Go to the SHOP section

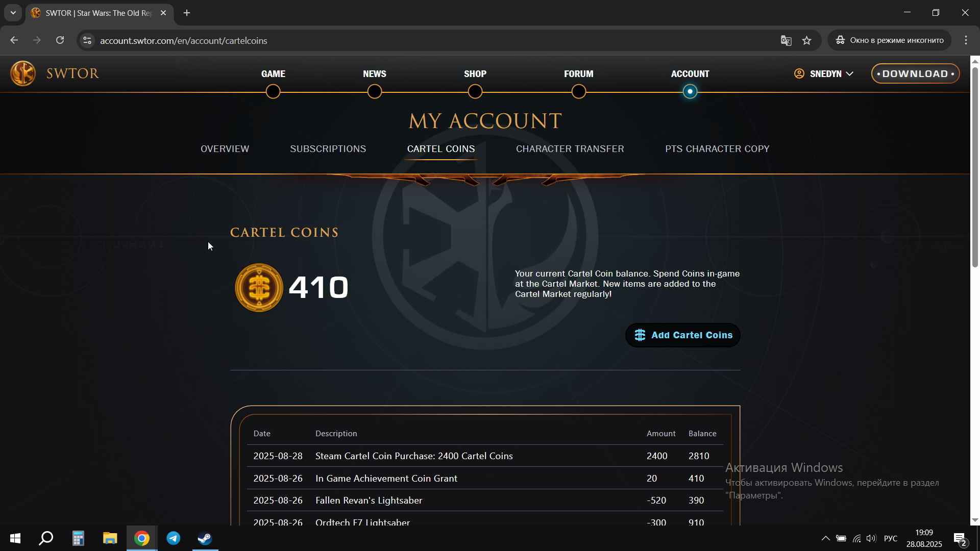[475, 74]
